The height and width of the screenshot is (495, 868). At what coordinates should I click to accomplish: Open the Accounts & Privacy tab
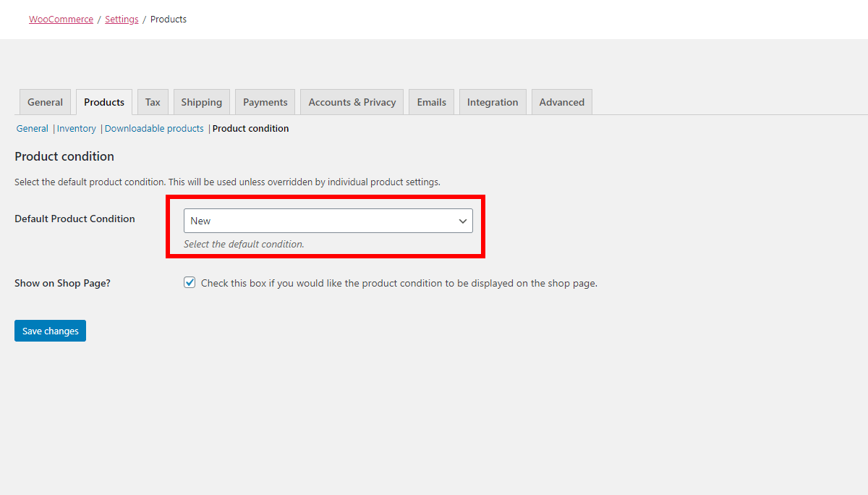click(352, 101)
